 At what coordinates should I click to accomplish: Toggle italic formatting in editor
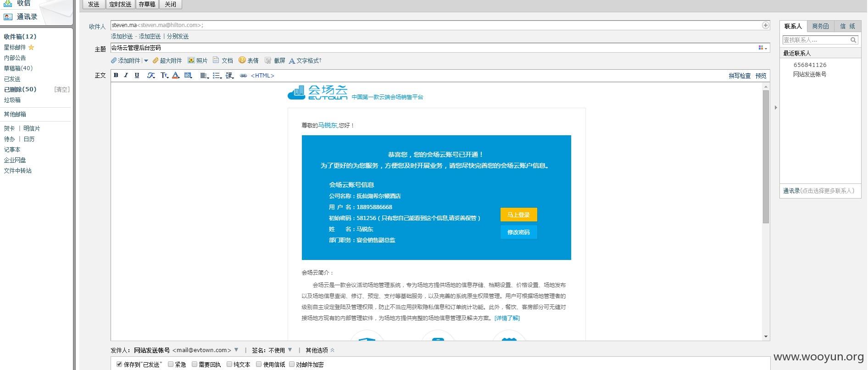tap(126, 75)
